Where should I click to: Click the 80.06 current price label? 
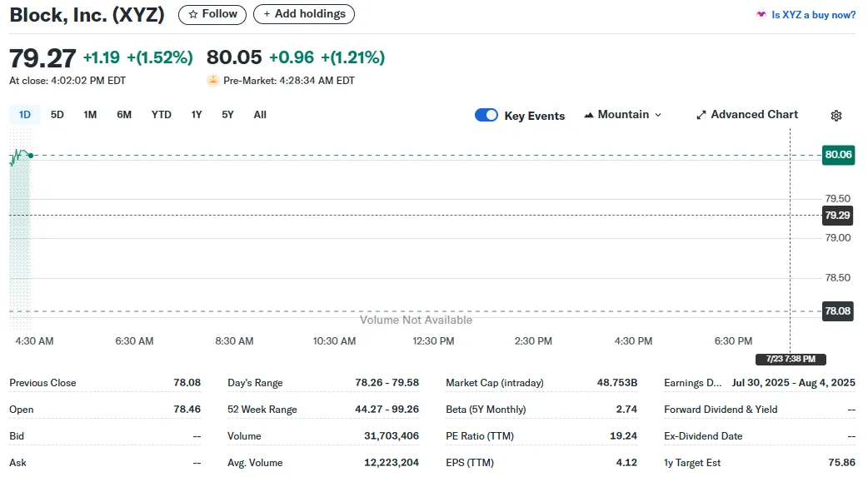click(x=838, y=154)
